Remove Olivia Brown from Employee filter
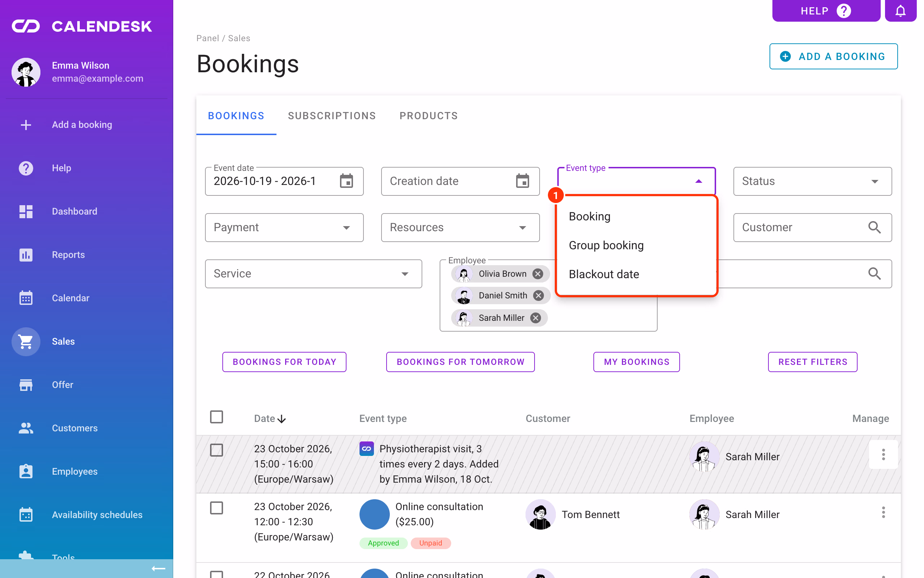924x578 pixels. pos(537,274)
